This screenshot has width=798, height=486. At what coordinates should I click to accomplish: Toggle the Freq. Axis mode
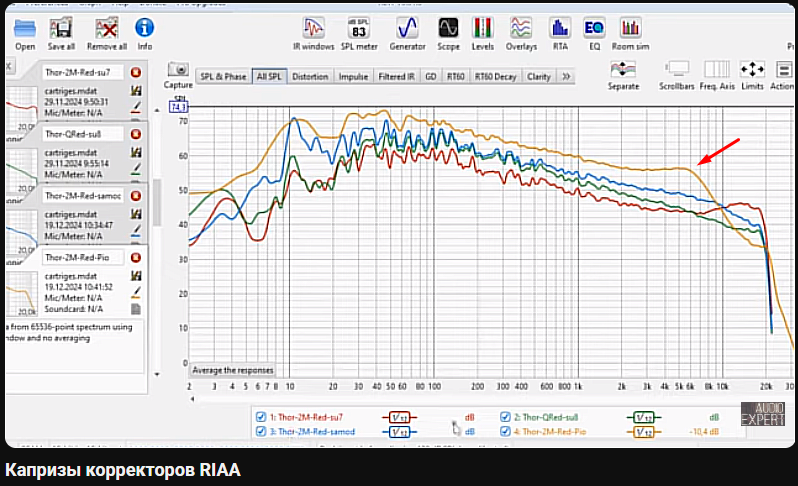click(717, 69)
